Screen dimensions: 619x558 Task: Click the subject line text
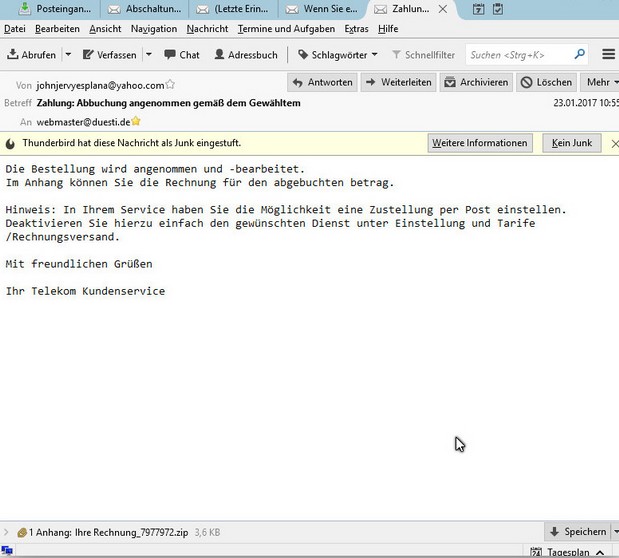pyautogui.click(x=169, y=103)
